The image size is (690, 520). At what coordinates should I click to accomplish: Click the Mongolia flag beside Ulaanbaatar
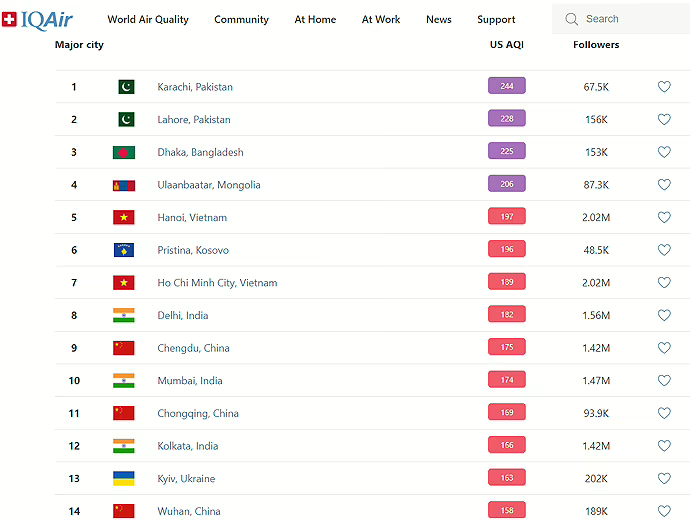pyautogui.click(x=124, y=185)
